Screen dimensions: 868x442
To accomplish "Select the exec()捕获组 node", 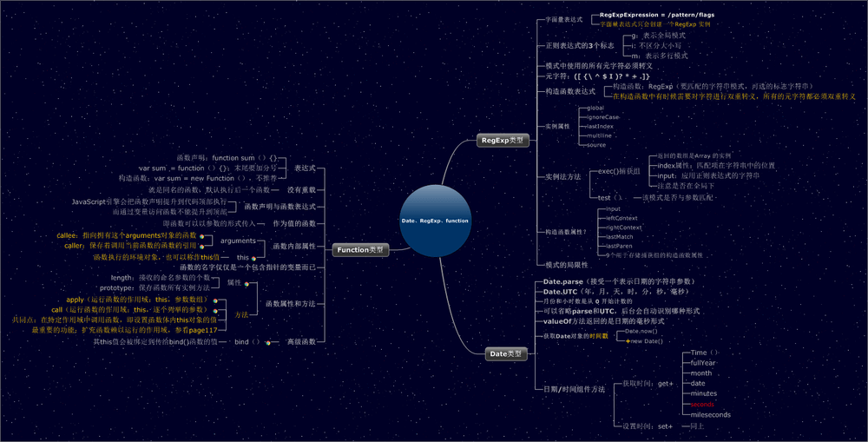I will (x=619, y=171).
